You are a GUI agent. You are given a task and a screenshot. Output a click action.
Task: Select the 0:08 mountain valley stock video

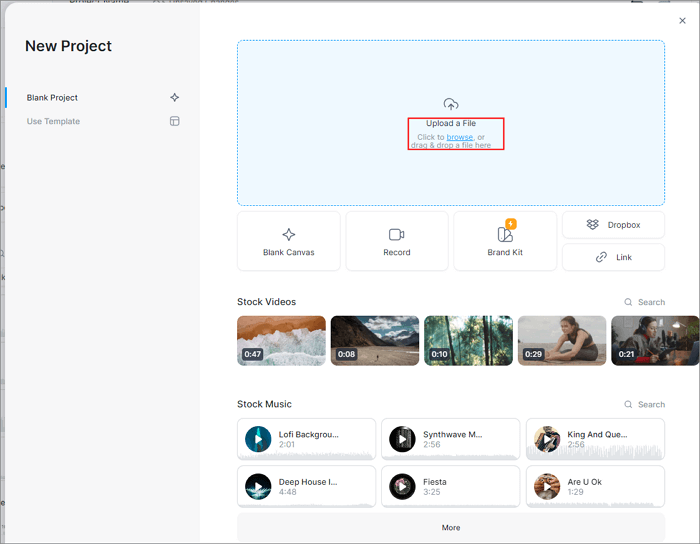pyautogui.click(x=375, y=341)
